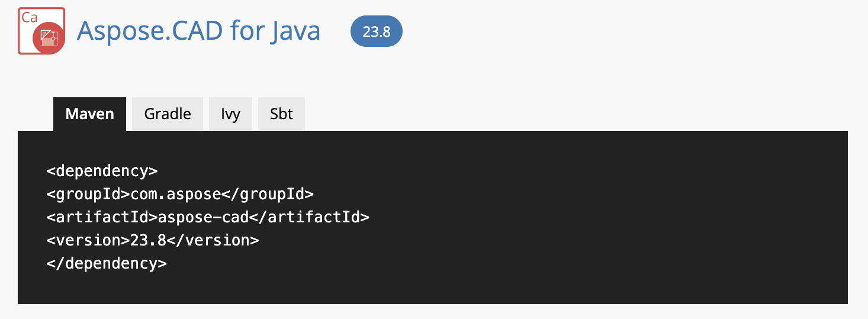Viewport: 868px width, 319px height.
Task: Click the closing </dependency> code line
Action: coord(107,263)
